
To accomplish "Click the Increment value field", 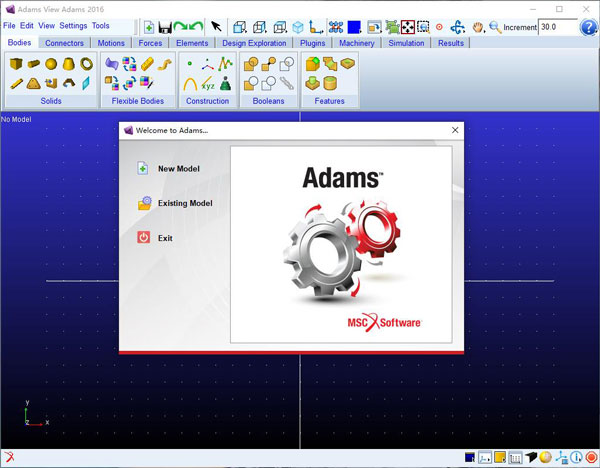I will 557,27.
